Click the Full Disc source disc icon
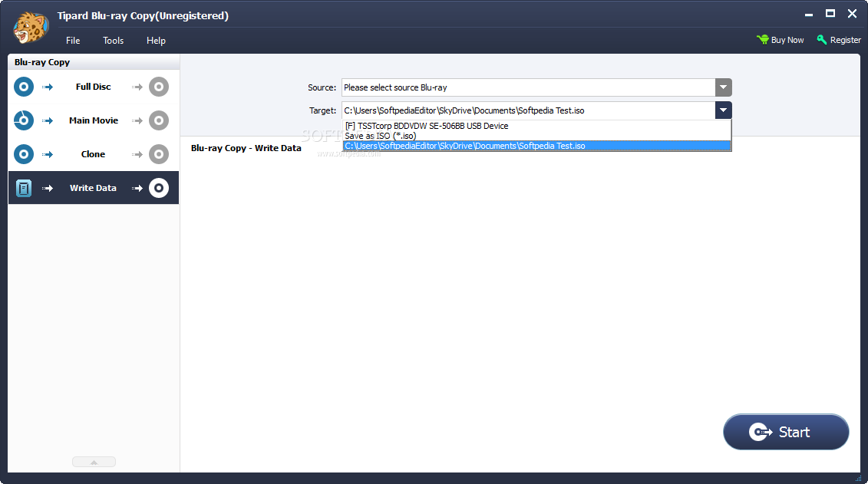Image resolution: width=868 pixels, height=484 pixels. pos(24,87)
